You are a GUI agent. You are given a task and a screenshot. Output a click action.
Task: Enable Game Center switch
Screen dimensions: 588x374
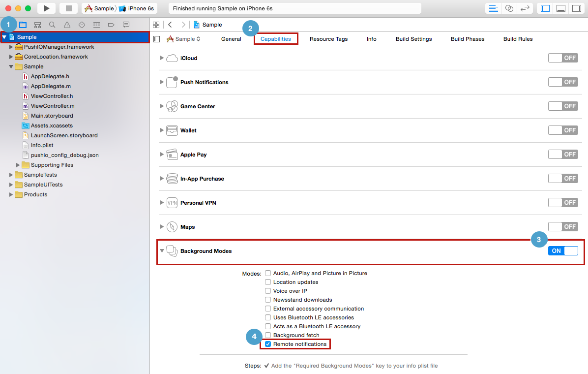pos(563,106)
